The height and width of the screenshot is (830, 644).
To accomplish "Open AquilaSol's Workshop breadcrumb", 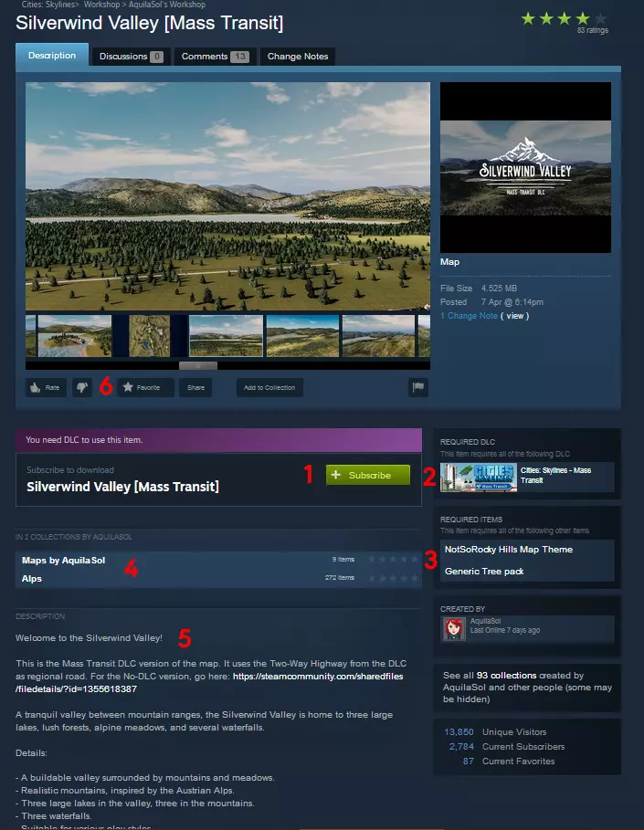I will tap(167, 5).
